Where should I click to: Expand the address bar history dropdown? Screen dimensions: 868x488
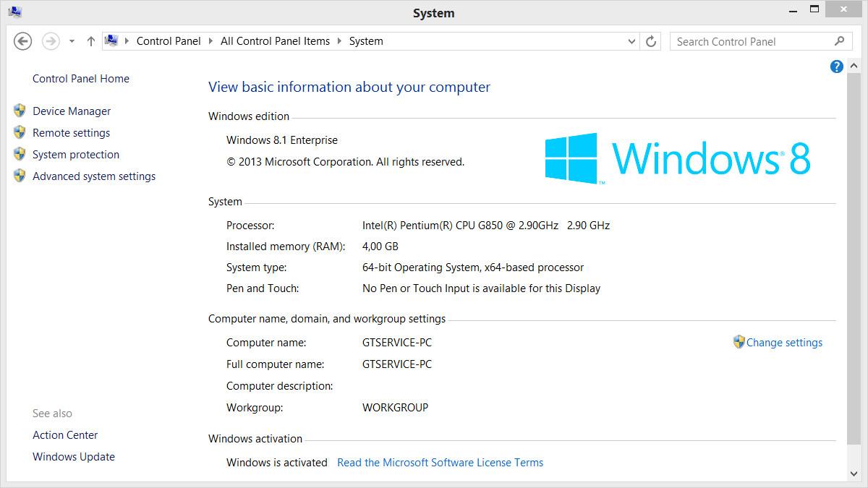tap(632, 41)
